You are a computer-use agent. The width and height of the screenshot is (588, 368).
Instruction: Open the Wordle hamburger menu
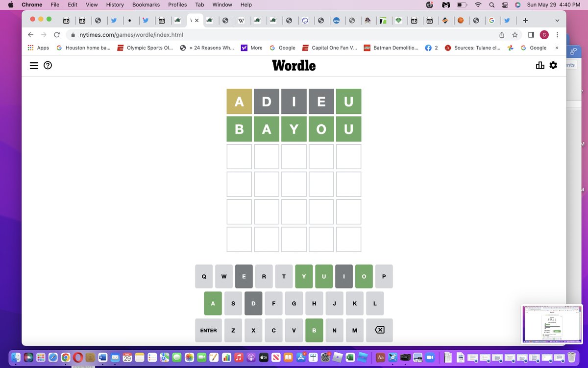34,65
